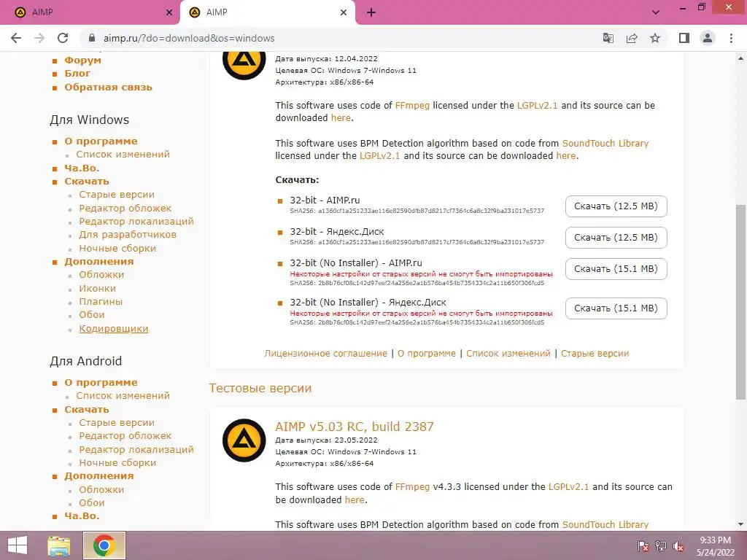This screenshot has height=560, width=747.
Task: Open Обложки under Для Windows
Action: (x=101, y=275)
